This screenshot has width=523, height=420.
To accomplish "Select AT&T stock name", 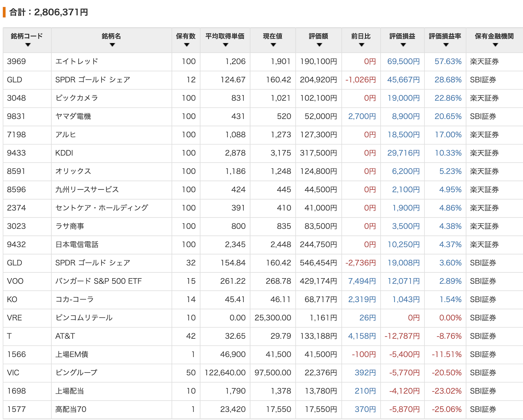I will tap(65, 336).
